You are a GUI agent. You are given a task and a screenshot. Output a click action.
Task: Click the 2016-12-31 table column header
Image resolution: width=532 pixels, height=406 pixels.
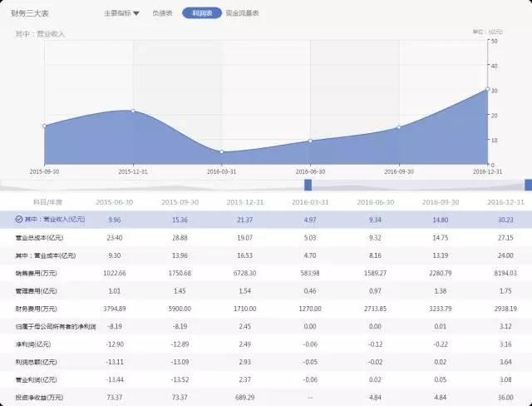[x=505, y=202]
